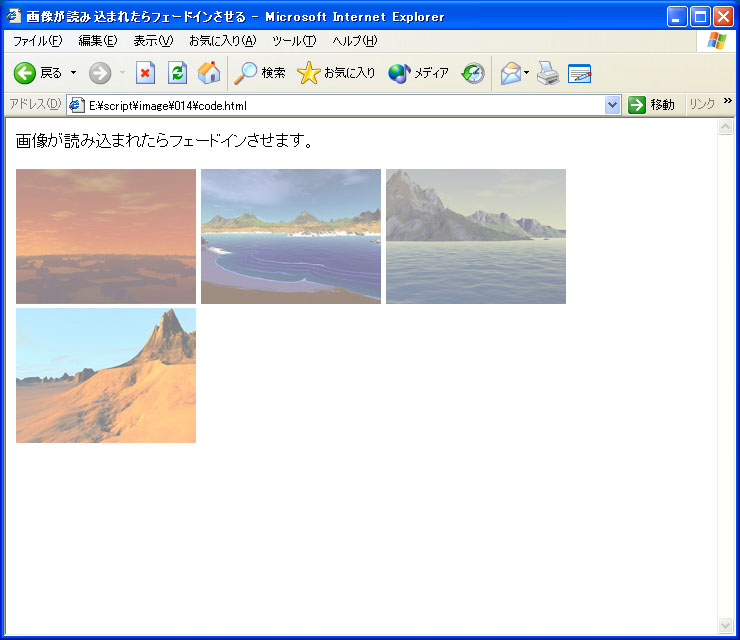Click the page icon in address bar
Screen dimensions: 740x640
76,105
